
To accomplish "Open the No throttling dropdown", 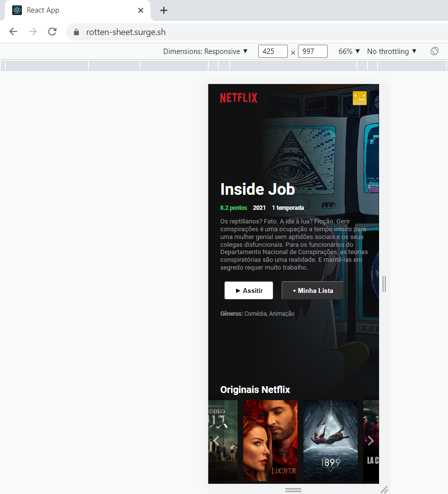I will point(391,51).
